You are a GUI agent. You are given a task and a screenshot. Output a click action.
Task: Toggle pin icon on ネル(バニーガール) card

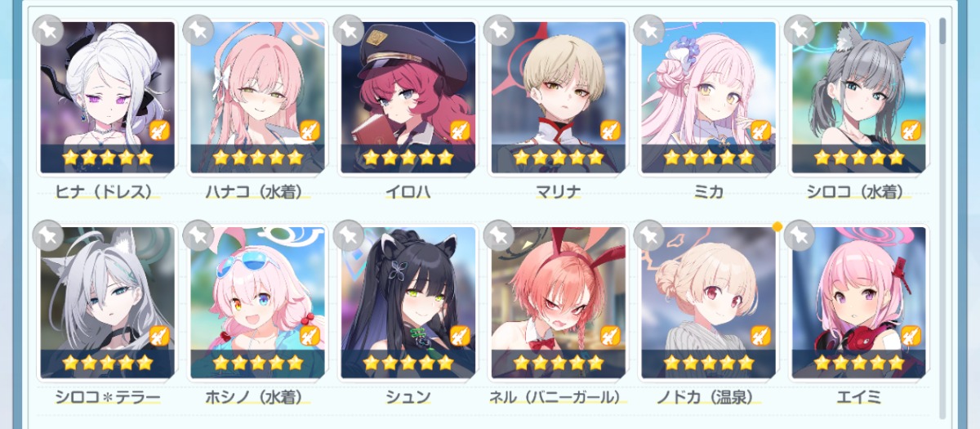click(x=499, y=236)
